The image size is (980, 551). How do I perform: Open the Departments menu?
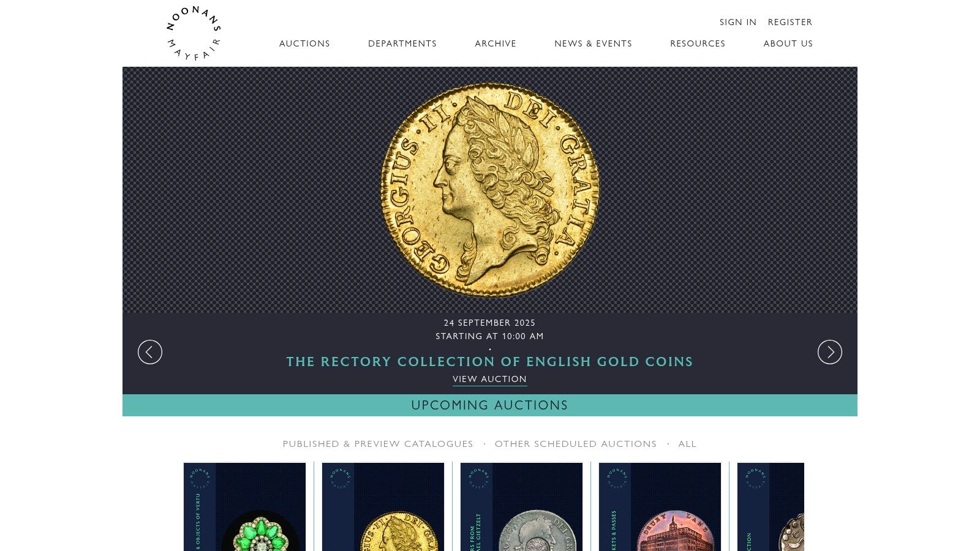(402, 43)
